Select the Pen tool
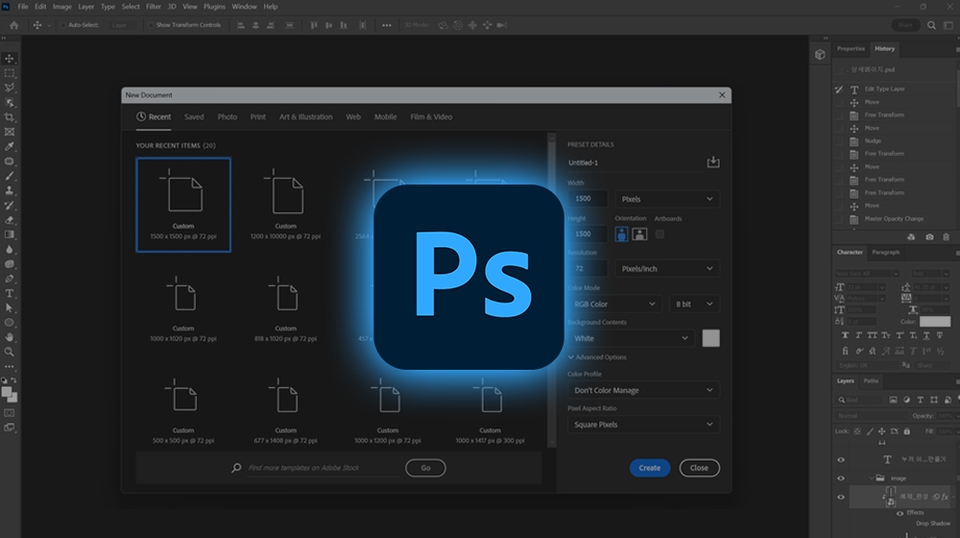 9,279
